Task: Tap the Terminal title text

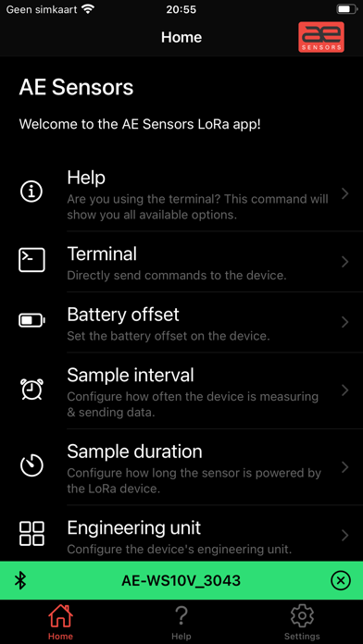Action: pyautogui.click(x=102, y=254)
